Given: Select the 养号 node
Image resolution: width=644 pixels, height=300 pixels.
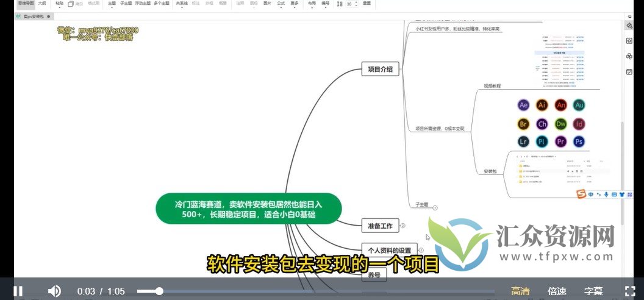Looking at the screenshot, I should pyautogui.click(x=374, y=276).
